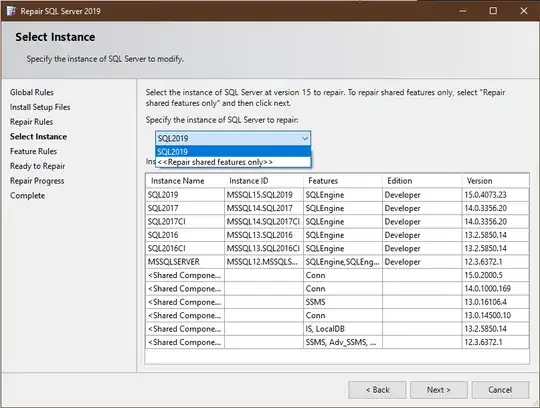Click version 13.0.16106.4 cell
The width and height of the screenshot is (540, 408).
click(x=495, y=302)
